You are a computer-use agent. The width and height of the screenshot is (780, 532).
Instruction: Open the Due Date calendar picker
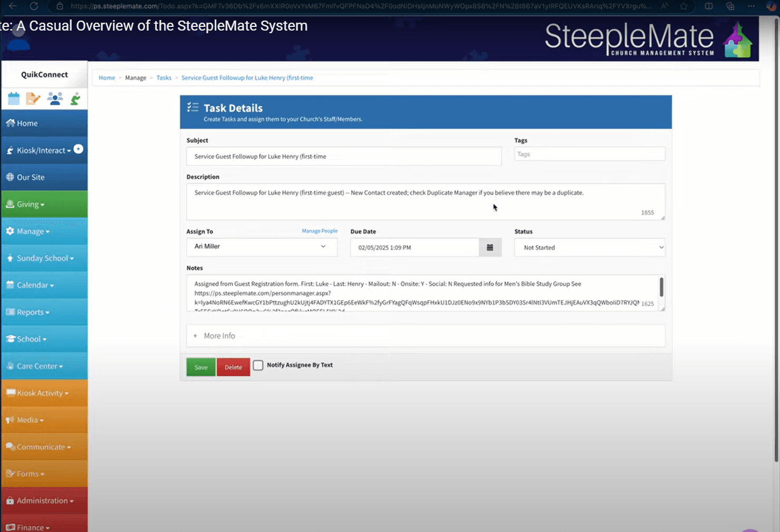490,247
